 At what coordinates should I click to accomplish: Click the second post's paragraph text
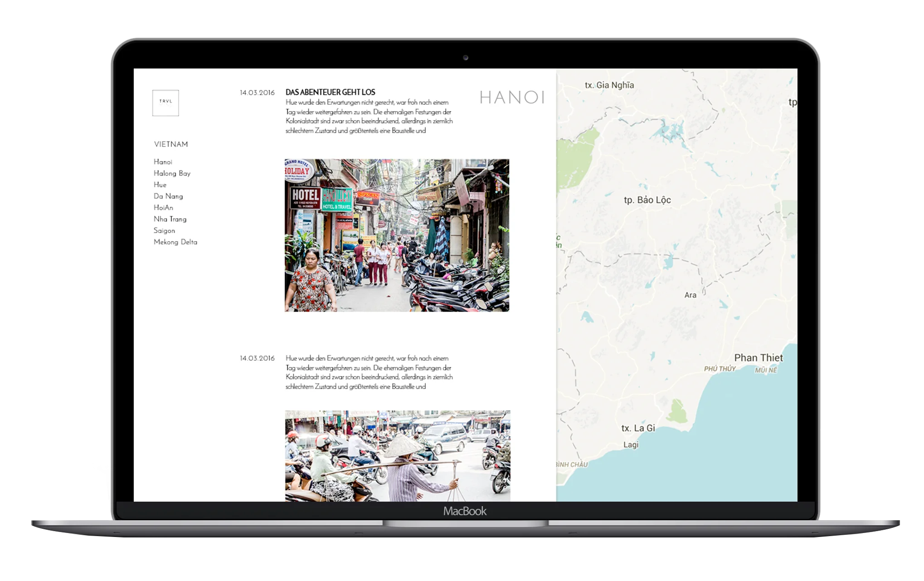click(369, 372)
